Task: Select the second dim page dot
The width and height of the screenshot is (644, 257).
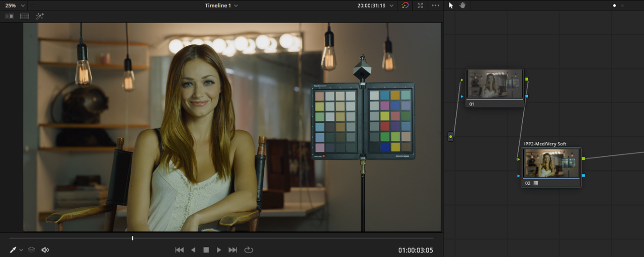Action: click(x=622, y=6)
